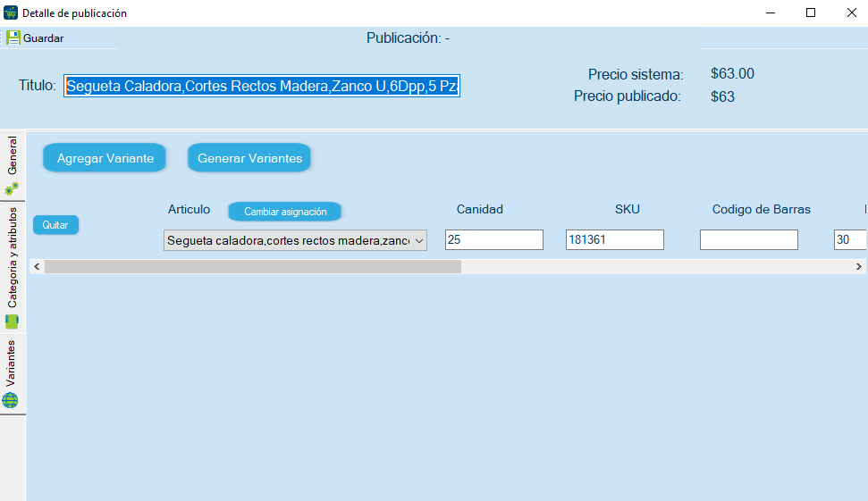Click the horizontal scrollbar left arrow
The height and width of the screenshot is (501, 868).
tap(37, 266)
